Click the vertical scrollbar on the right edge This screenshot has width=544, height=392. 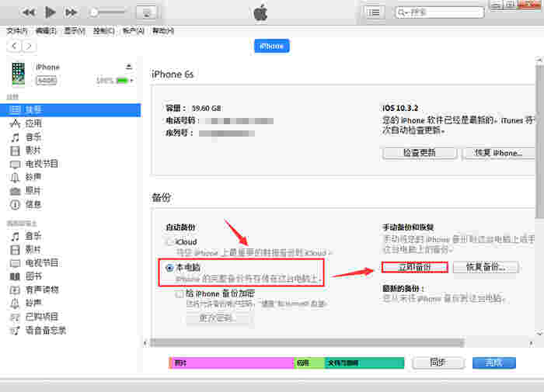coord(539,142)
